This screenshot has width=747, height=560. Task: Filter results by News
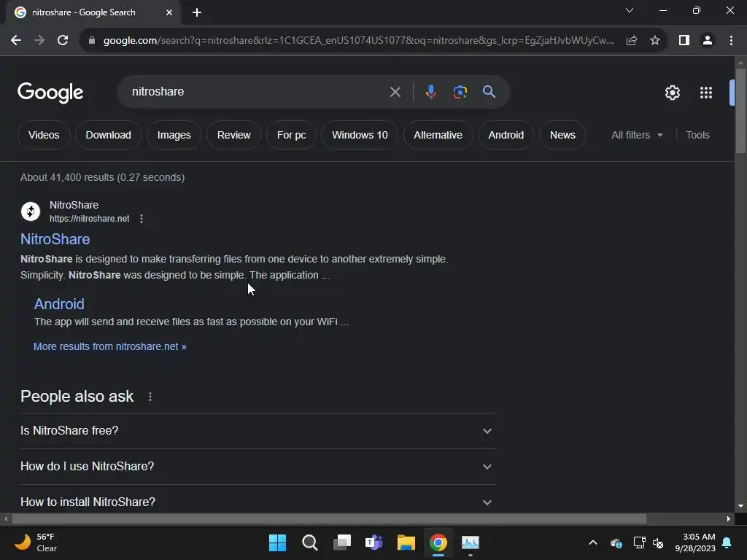coord(562,135)
